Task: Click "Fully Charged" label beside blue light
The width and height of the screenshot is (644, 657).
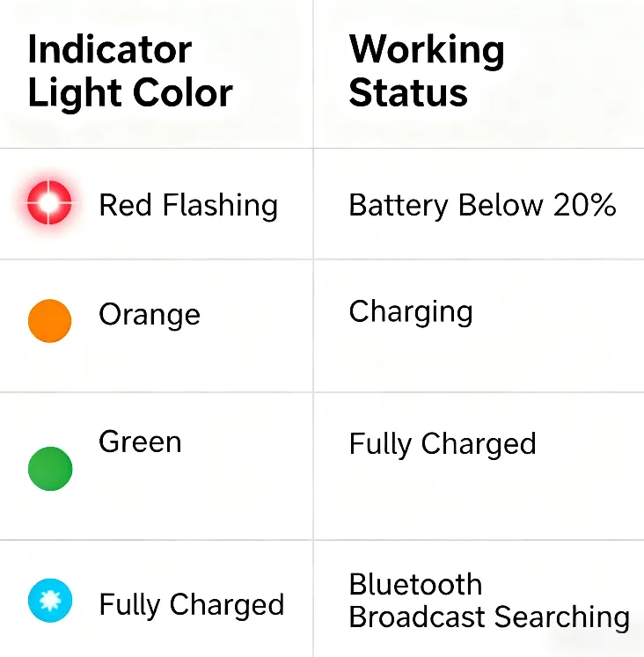Action: click(x=192, y=604)
